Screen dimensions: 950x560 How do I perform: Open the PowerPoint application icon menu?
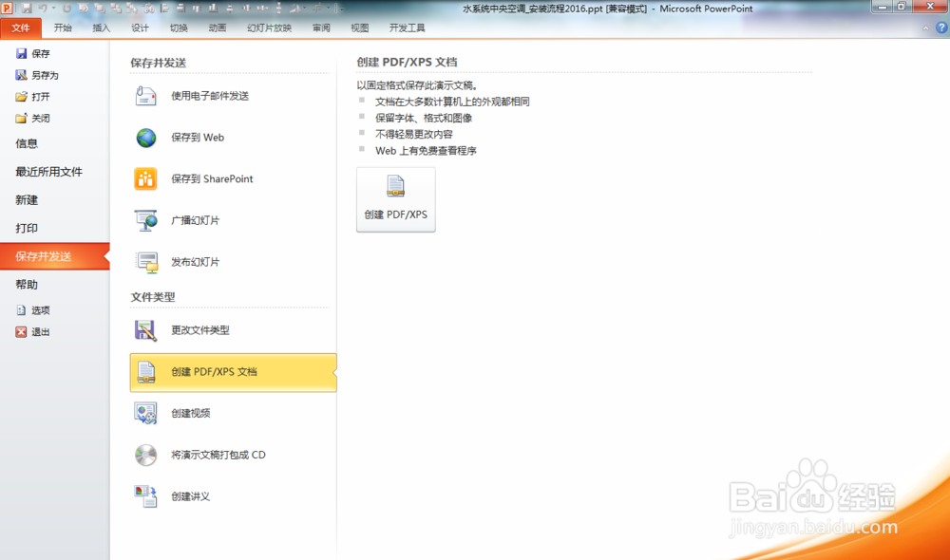point(8,9)
